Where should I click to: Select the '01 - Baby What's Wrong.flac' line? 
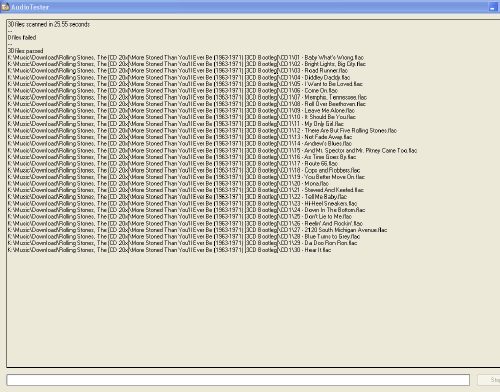[186, 58]
